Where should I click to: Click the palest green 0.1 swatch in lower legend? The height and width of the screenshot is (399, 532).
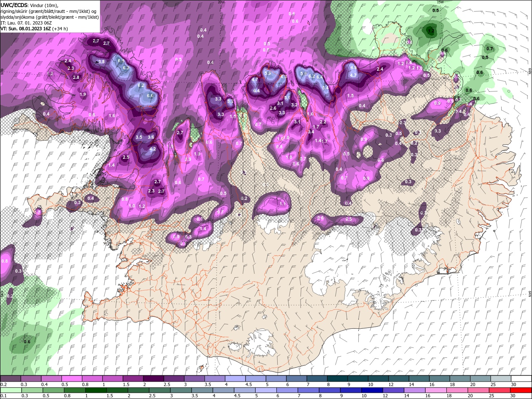click(11, 390)
